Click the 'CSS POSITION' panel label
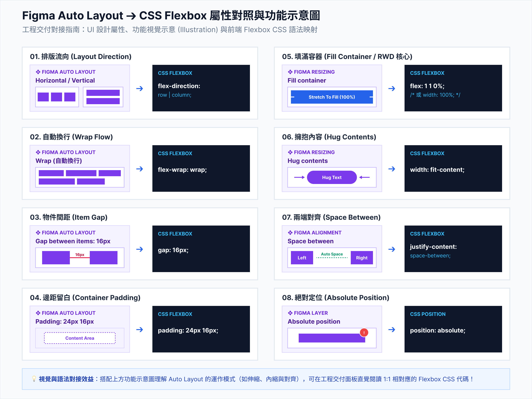Image resolution: width=532 pixels, height=399 pixels. [428, 314]
